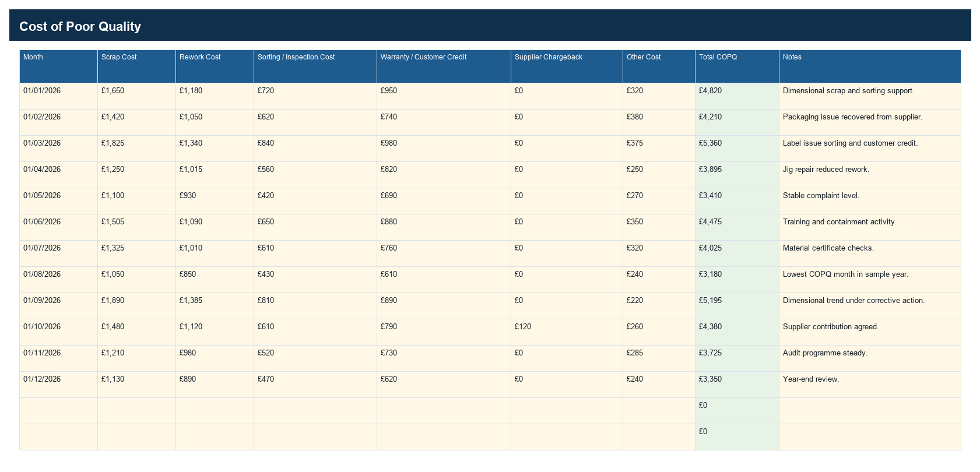Click total COPQ £3,350 cell
This screenshot has width=980, height=472.
click(x=737, y=385)
